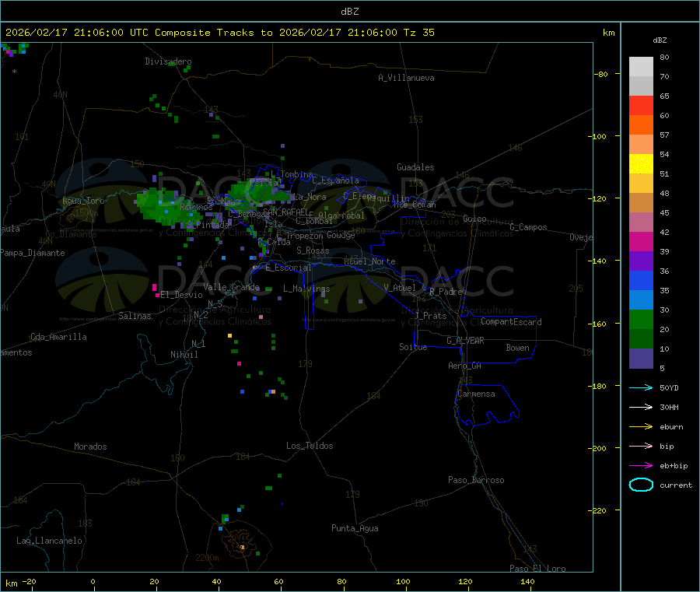Click the 'La_Nora' map label
Viewport: 700px width, 592px height.
(310, 197)
